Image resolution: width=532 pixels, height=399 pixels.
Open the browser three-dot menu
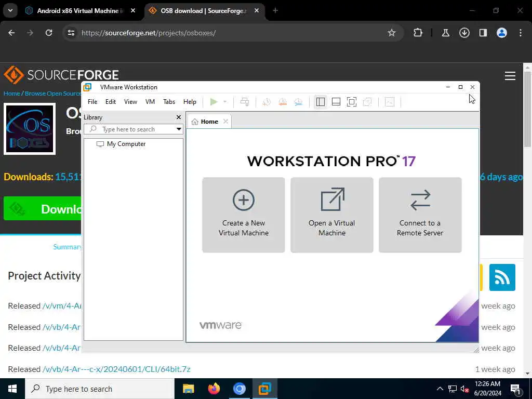pos(521,33)
